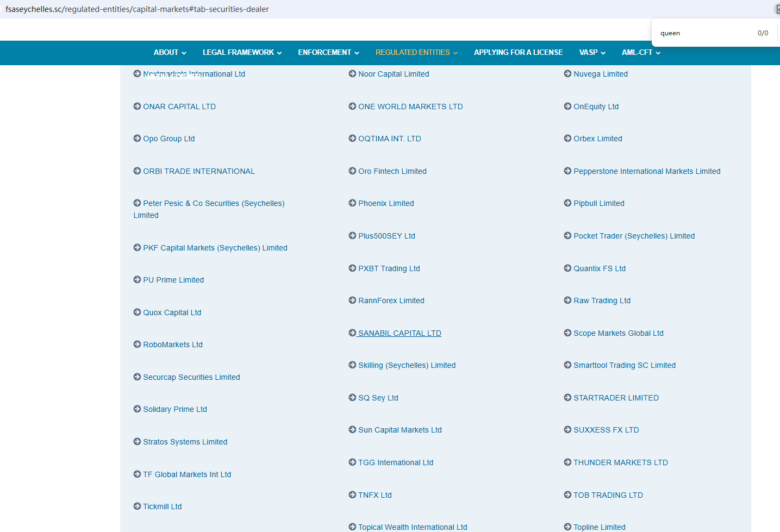The height and width of the screenshot is (532, 780).
Task: Expand the AML-CFT dropdown chevron
Action: click(x=658, y=53)
